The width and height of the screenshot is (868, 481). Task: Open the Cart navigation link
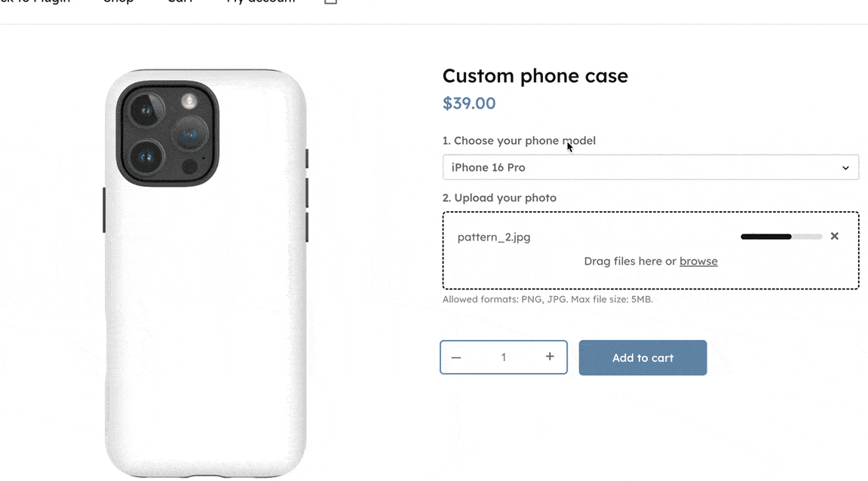click(179, 2)
